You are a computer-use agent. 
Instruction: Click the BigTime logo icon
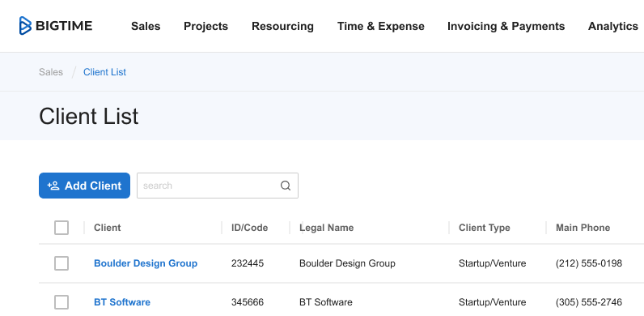point(25,26)
